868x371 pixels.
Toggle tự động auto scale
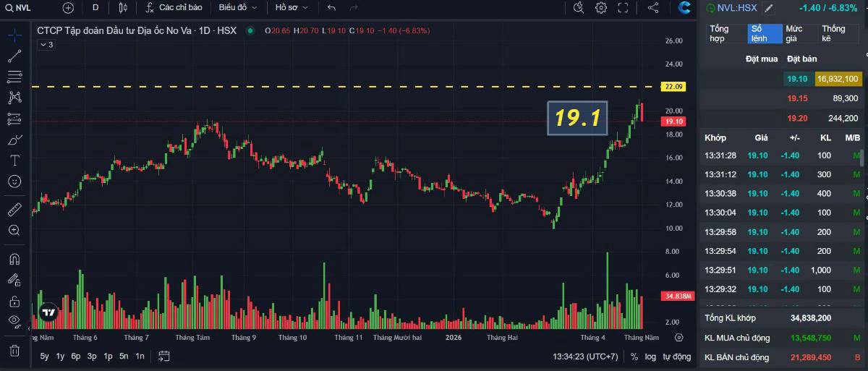(677, 357)
